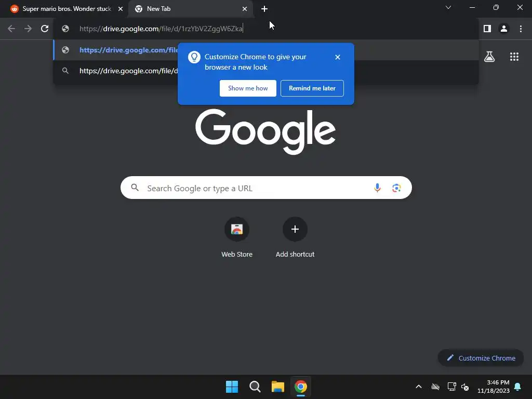
Task: Close the Super mario bros. Wonder tab
Action: point(121,9)
